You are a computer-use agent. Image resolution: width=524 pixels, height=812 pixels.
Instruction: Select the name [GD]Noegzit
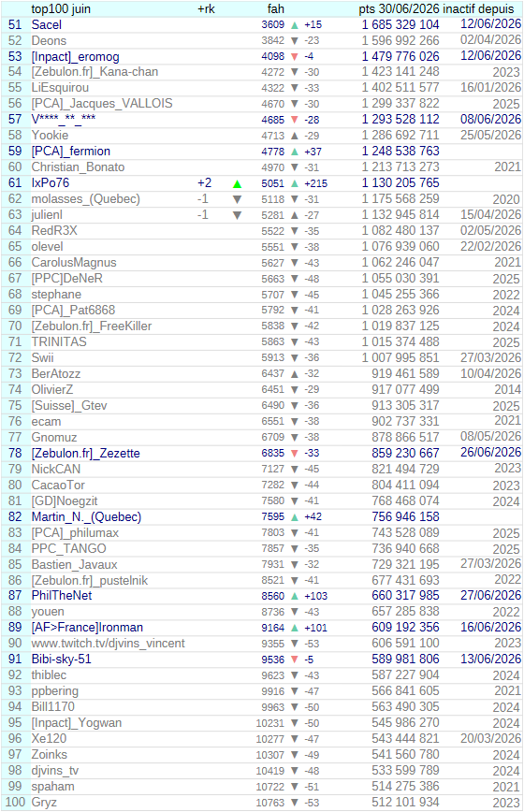(65, 501)
